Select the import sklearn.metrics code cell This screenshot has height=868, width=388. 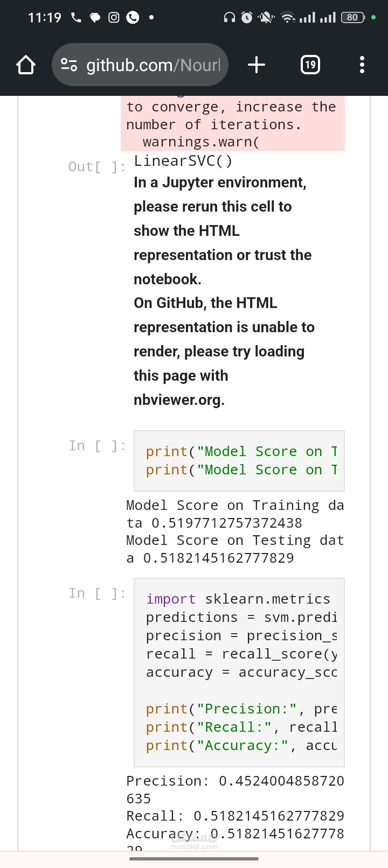(239, 673)
